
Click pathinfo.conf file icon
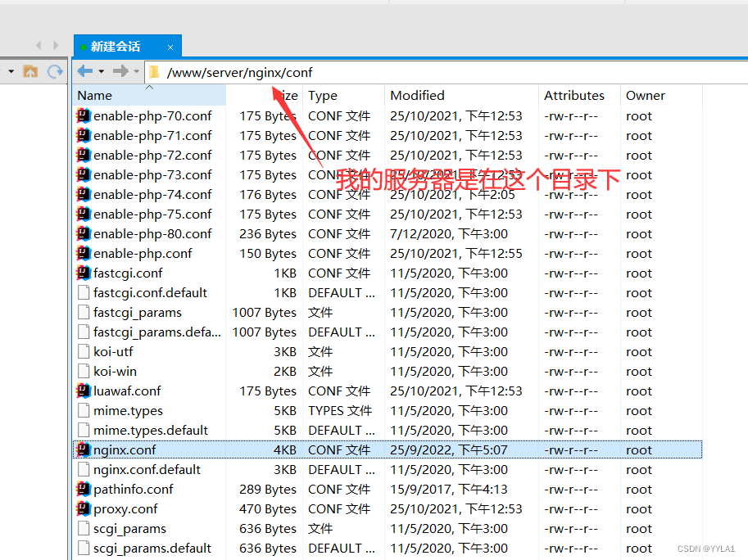point(84,489)
